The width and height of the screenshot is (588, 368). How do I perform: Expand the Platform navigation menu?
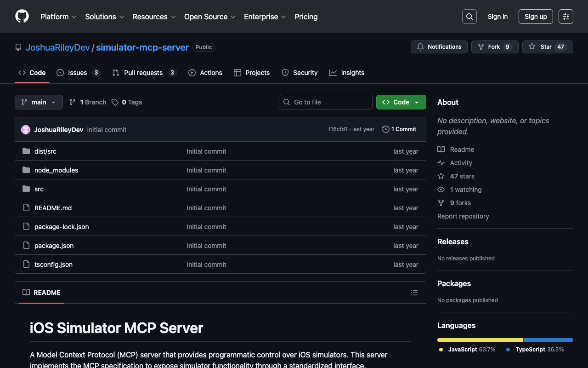pyautogui.click(x=58, y=17)
